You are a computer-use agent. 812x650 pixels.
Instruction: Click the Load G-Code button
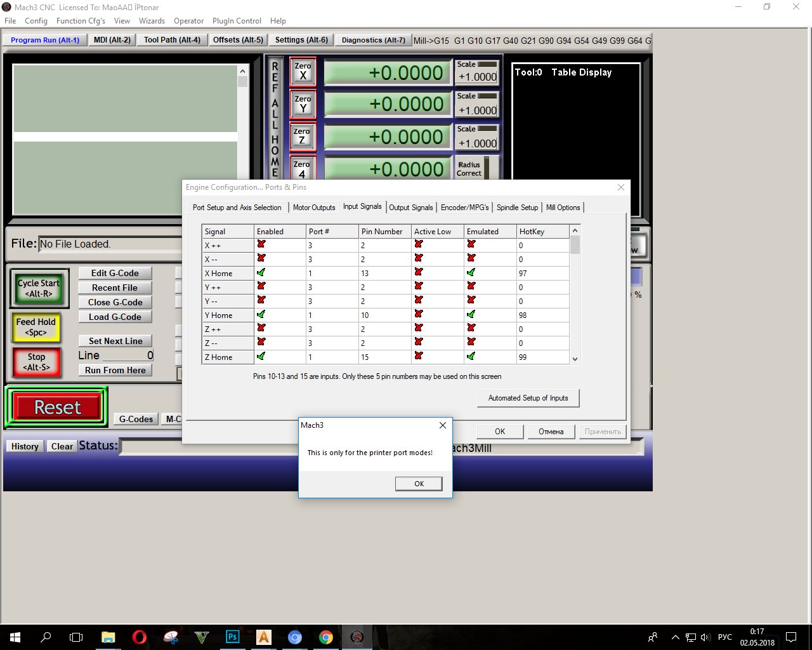point(115,317)
